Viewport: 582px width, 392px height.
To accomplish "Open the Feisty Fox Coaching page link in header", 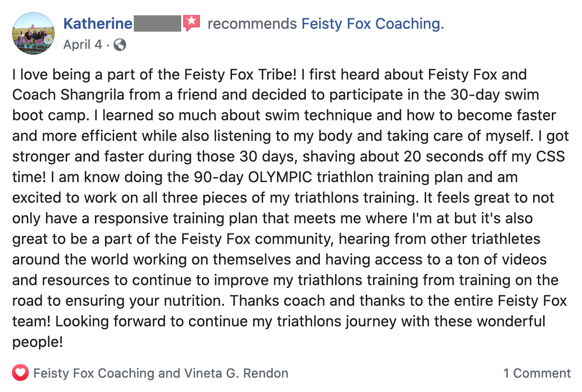I will pyautogui.click(x=372, y=23).
